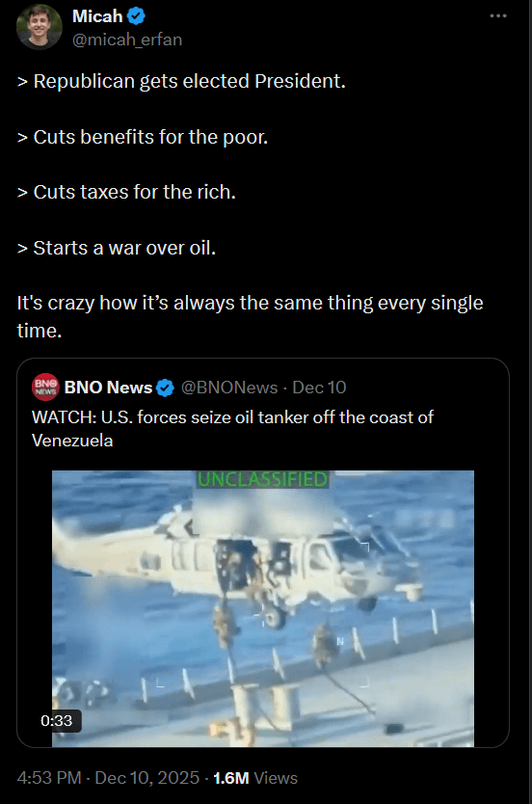Open the 4:53 PM Dec 10, 2025 timestamp
This screenshot has height=804, width=532.
click(x=108, y=778)
